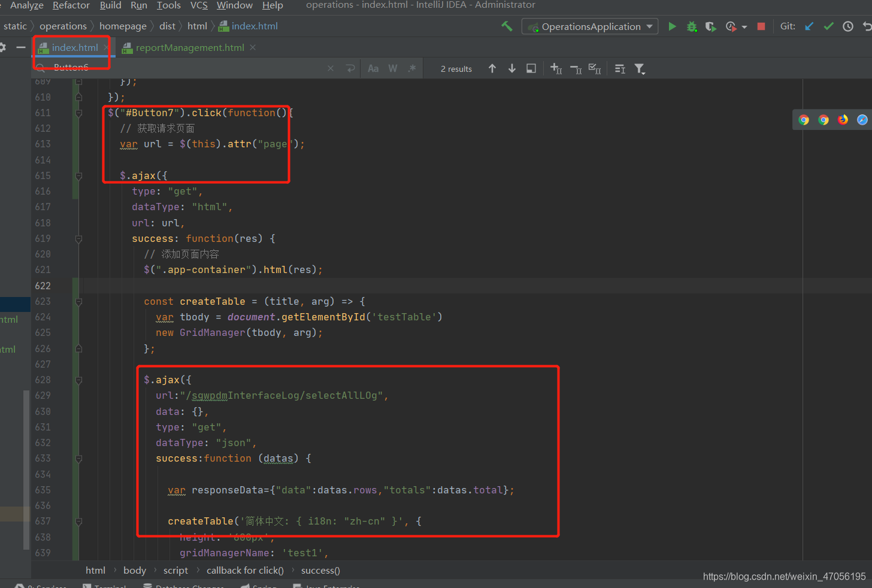The width and height of the screenshot is (872, 588).
Task: Click line number 622 in gutter
Action: point(43,286)
